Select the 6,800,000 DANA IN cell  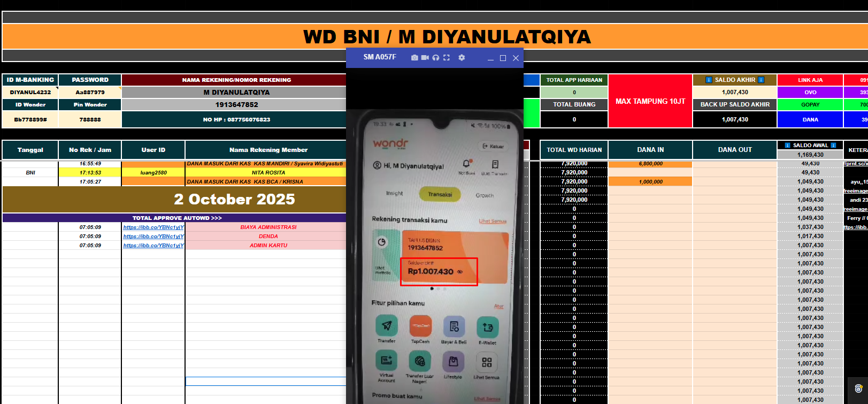[x=650, y=164]
